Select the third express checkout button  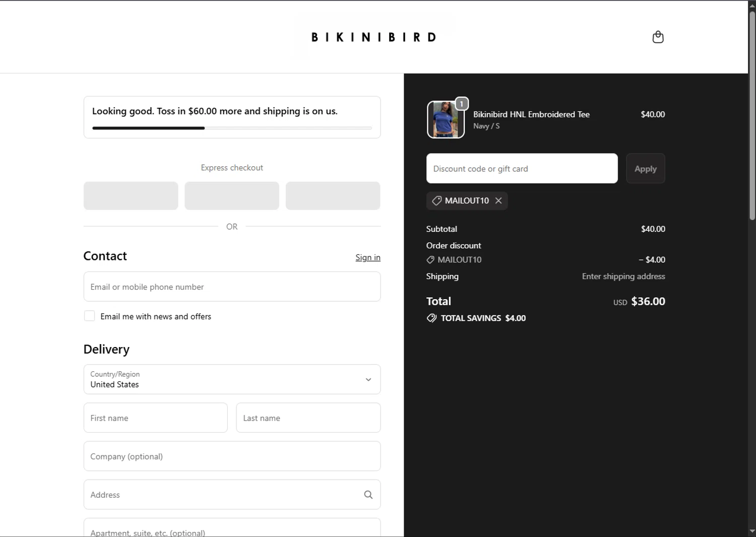[333, 195]
